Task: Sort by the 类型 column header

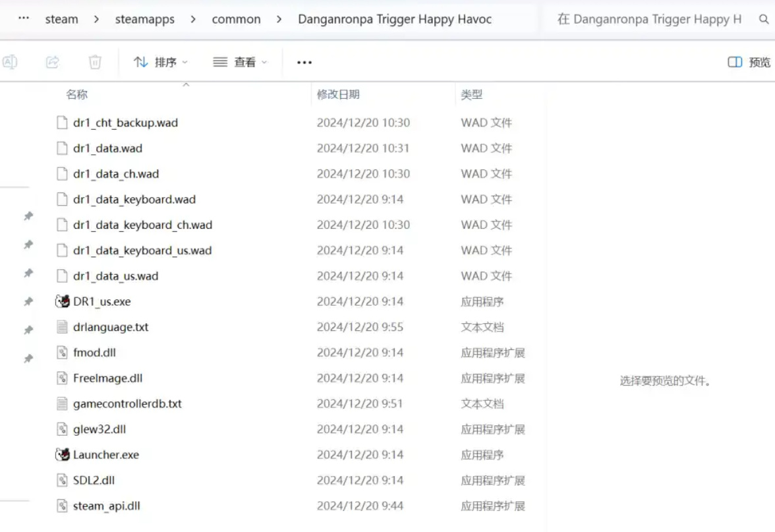Action: pos(472,94)
